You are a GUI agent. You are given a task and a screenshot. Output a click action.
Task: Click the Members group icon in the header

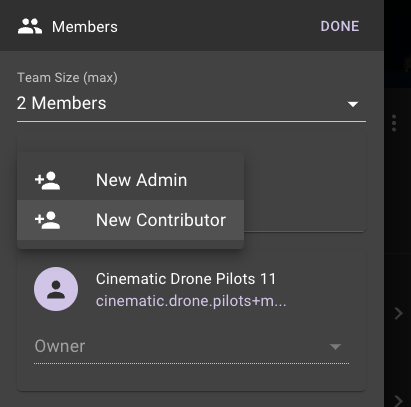point(30,26)
